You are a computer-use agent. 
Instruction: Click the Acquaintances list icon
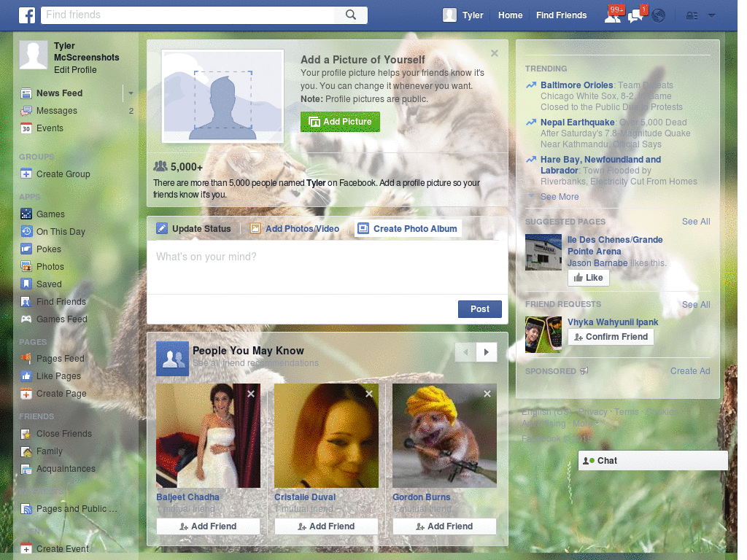pos(26,469)
